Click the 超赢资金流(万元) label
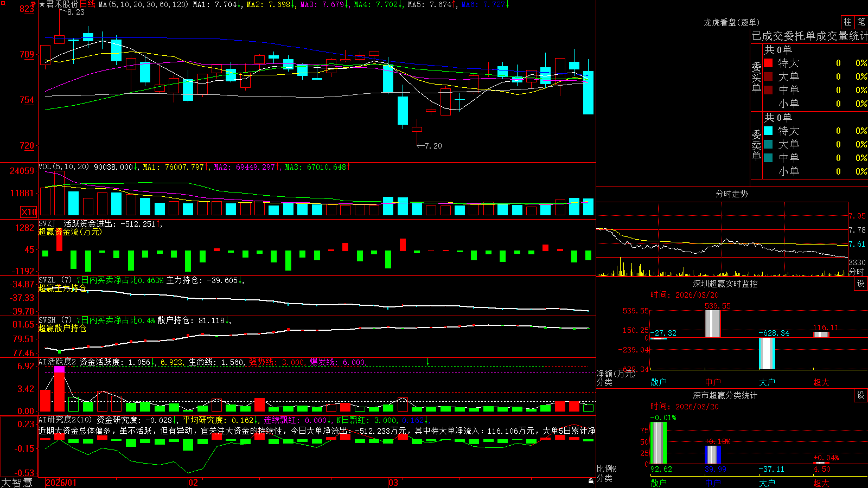 tap(70, 232)
